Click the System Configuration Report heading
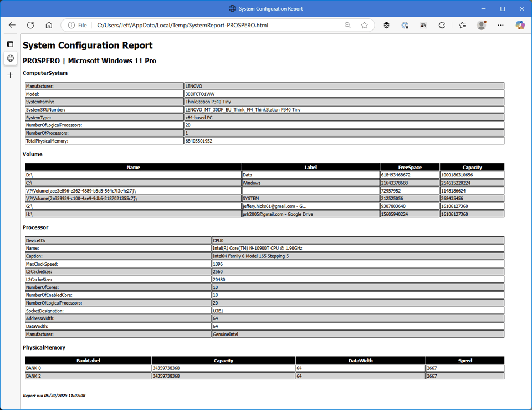532x410 pixels. point(88,45)
